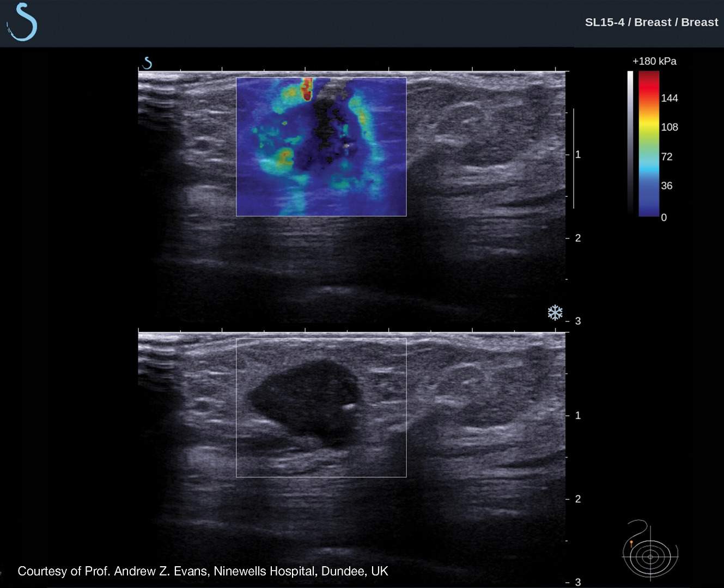
Task: Click the red stiff hotspot in elastography map
Action: [307, 89]
